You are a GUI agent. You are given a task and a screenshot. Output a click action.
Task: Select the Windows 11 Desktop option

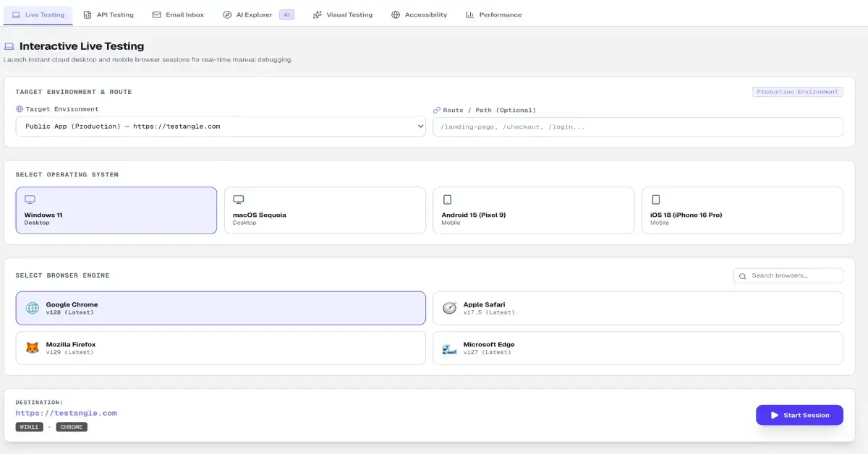pyautogui.click(x=116, y=210)
